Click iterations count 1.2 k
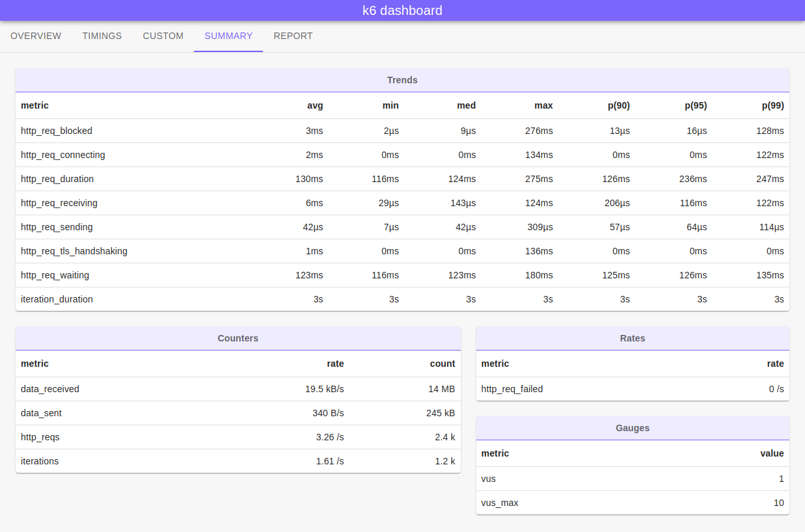 445,461
